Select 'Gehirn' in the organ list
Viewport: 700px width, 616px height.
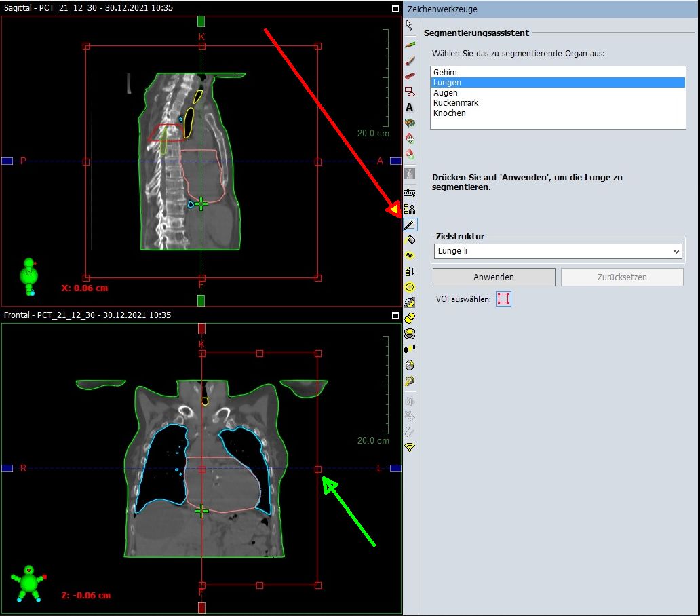(x=445, y=72)
